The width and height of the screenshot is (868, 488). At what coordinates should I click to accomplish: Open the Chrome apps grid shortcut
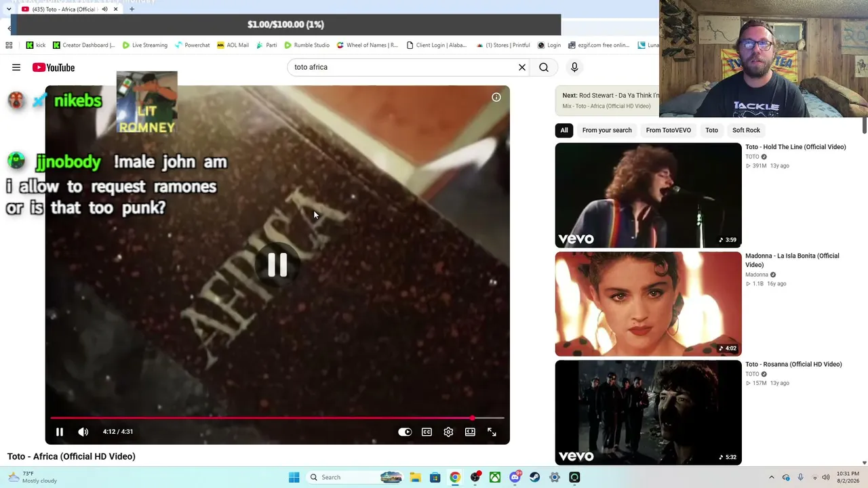pos(9,45)
